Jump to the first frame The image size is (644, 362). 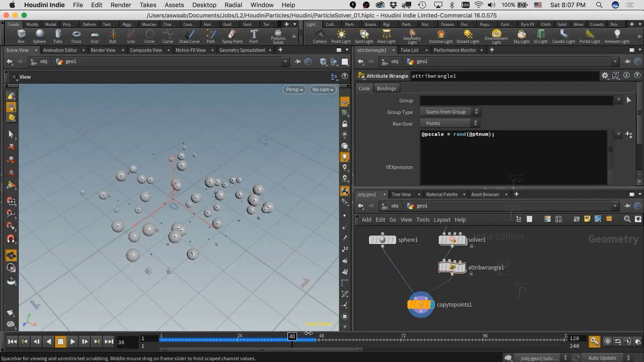[x=12, y=342]
